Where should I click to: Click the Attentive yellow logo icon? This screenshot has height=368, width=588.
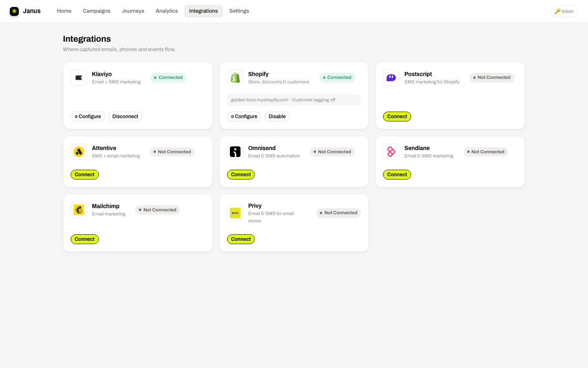coord(79,152)
